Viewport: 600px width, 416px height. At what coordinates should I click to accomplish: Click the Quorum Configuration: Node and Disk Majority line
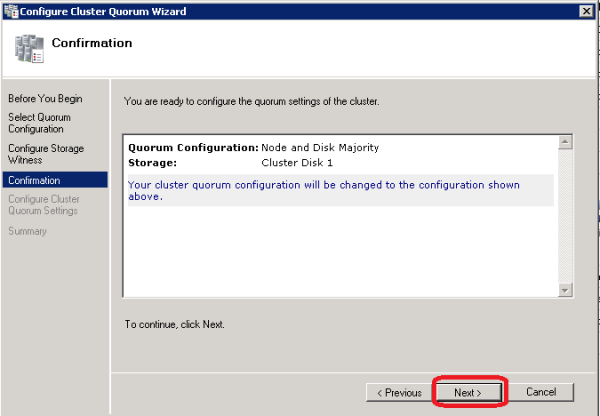point(253,148)
